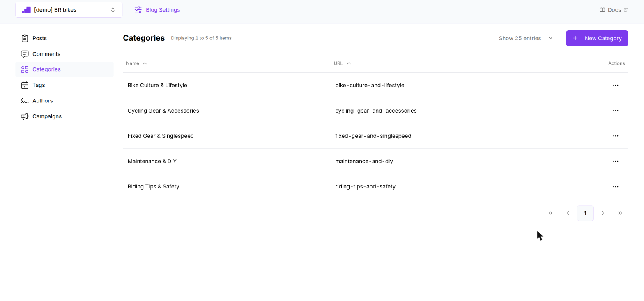Click the Cycling Gear & Accessories name
Viewport: 644px width, 301px height.
163,111
